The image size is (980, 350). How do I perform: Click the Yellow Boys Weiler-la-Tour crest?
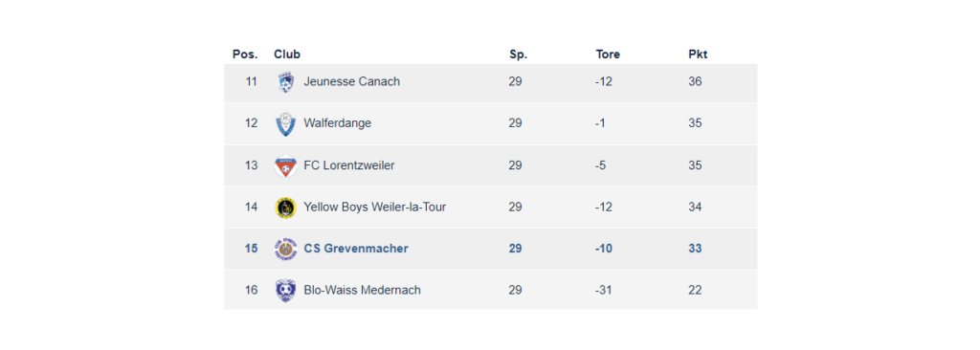click(285, 208)
